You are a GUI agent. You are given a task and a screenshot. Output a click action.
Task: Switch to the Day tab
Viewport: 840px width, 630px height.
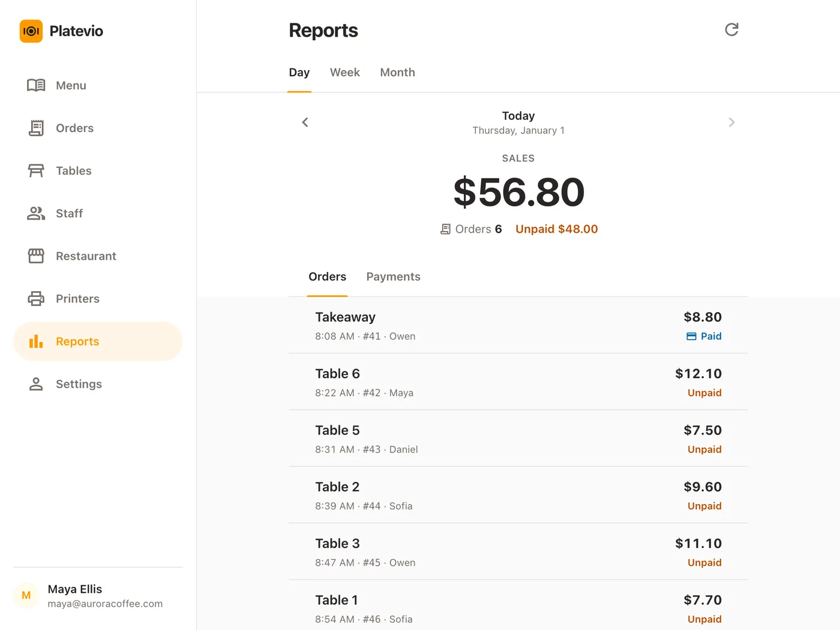[x=299, y=73]
